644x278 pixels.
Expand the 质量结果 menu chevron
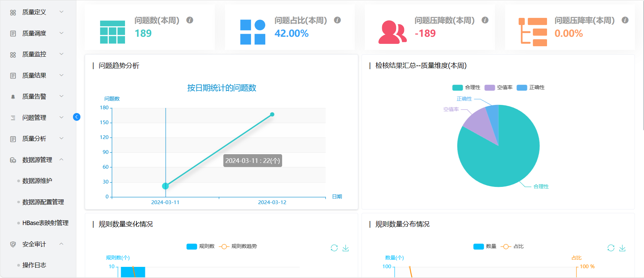pyautogui.click(x=61, y=75)
